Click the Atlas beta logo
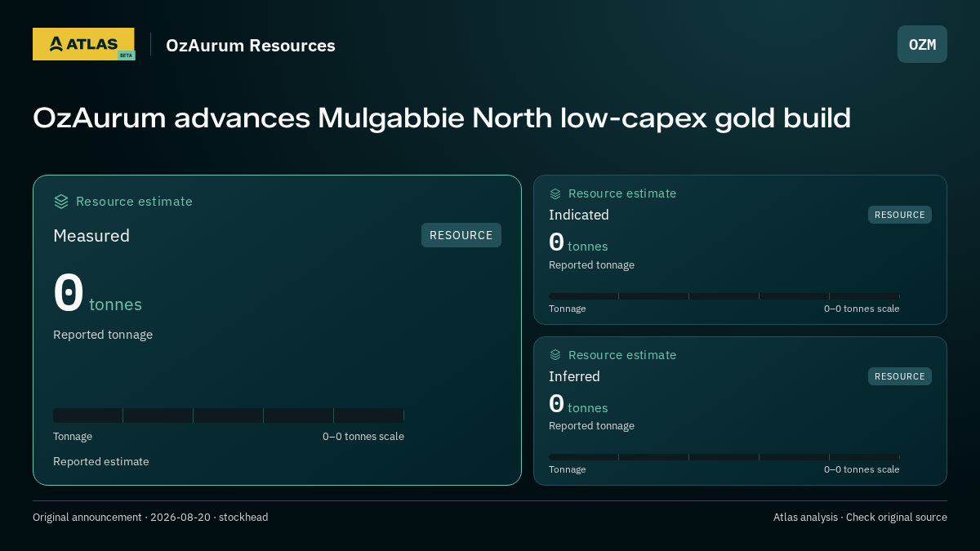980x551 pixels. click(x=83, y=44)
